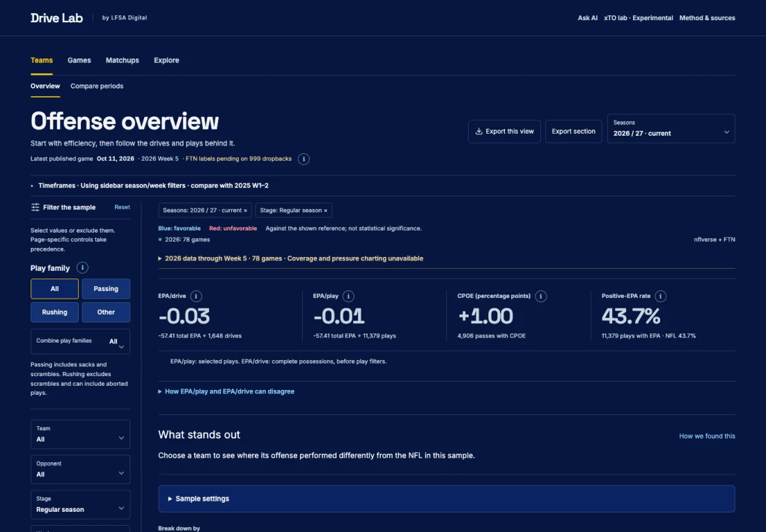Select the All play family toggle
766x532 pixels.
tap(54, 289)
